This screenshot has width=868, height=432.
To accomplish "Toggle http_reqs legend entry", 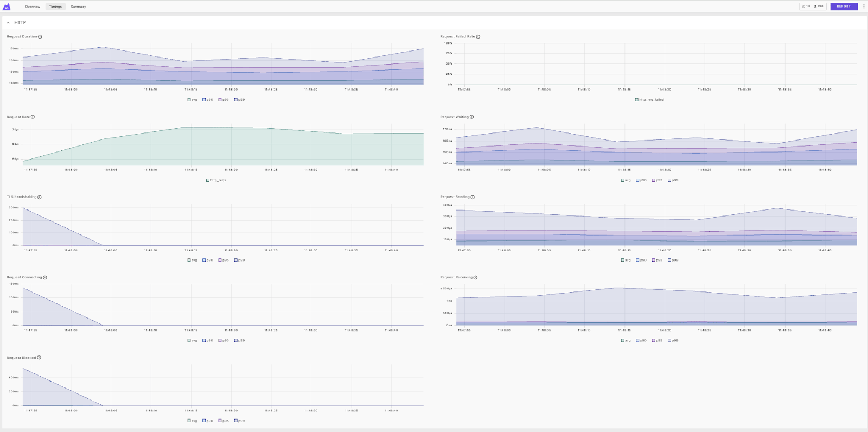I will (216, 180).
